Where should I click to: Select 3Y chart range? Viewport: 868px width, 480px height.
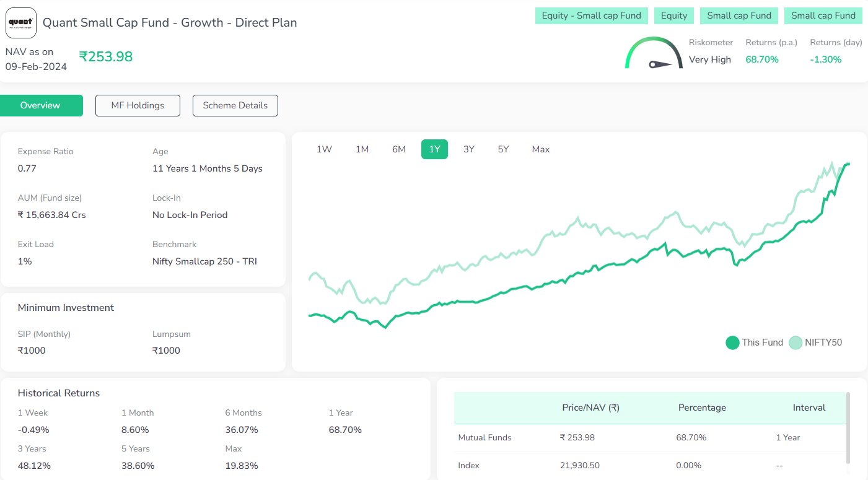pyautogui.click(x=469, y=149)
